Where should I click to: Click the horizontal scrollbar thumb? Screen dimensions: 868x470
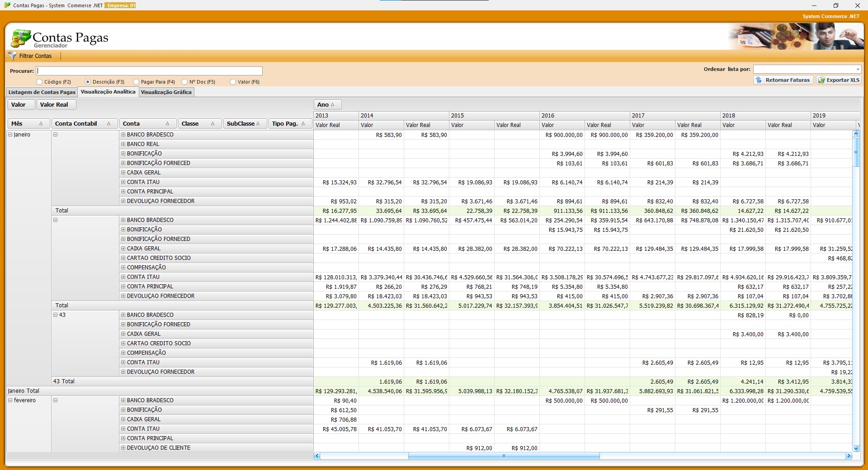(504, 456)
